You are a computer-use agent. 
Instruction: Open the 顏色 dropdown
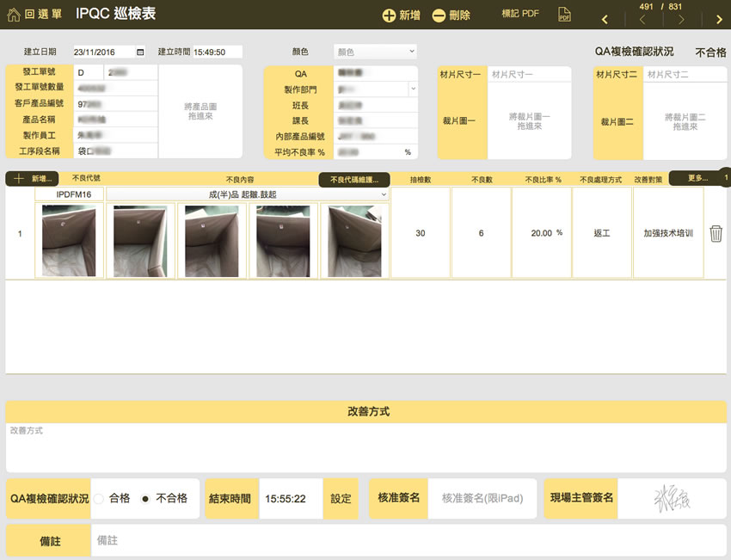[374, 50]
